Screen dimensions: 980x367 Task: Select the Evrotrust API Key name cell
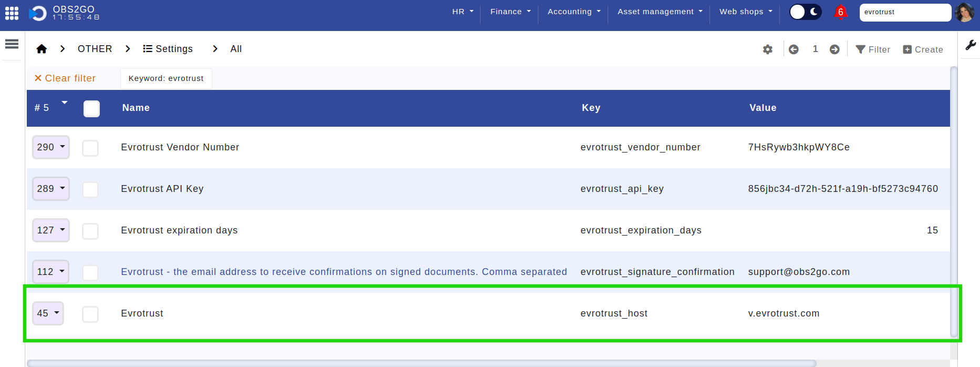(x=162, y=189)
